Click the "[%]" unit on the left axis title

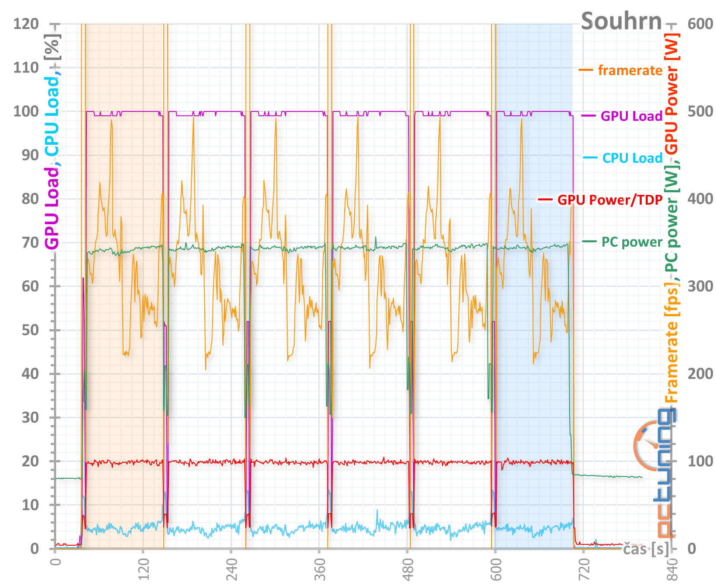point(52,46)
